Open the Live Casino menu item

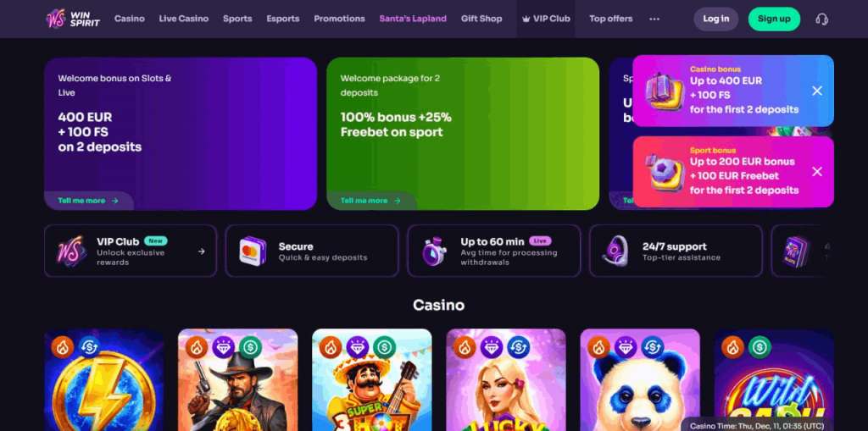[x=184, y=19]
